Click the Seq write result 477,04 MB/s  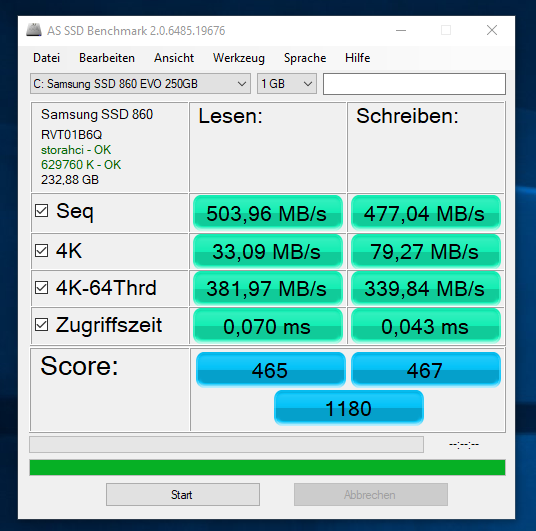pos(426,213)
